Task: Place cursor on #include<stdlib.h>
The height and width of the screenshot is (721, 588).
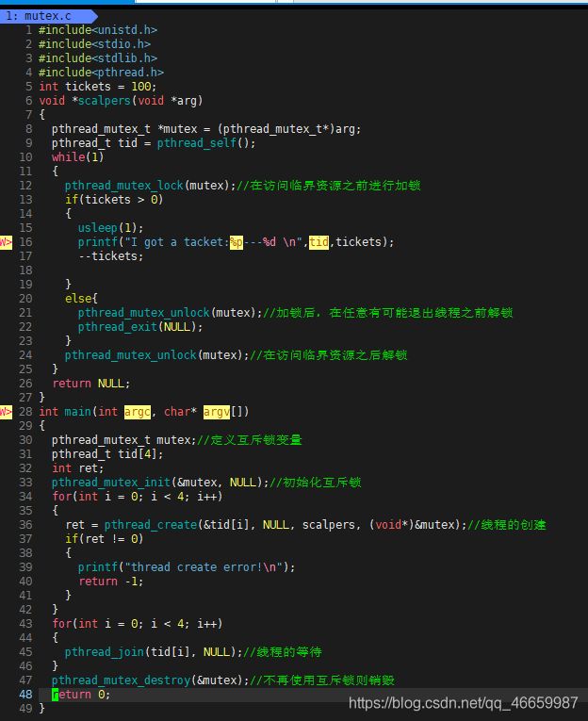Action: click(x=98, y=58)
